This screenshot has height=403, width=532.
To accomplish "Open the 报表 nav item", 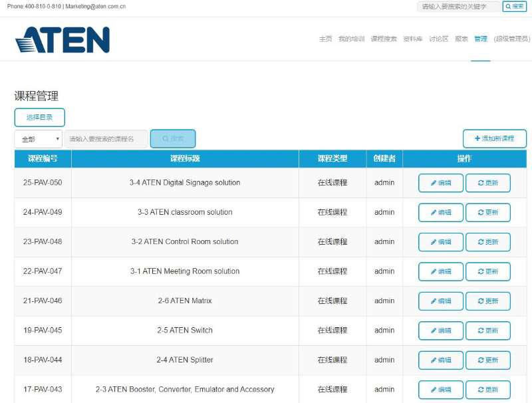I will (x=462, y=39).
